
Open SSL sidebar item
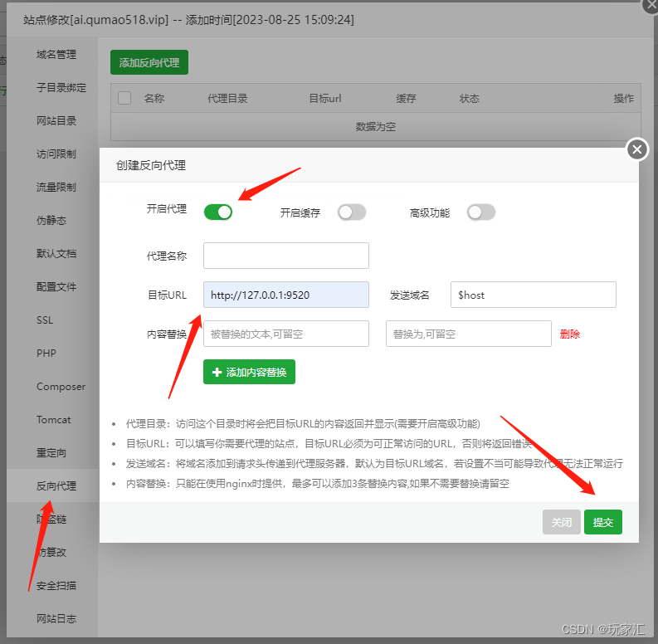tap(45, 320)
